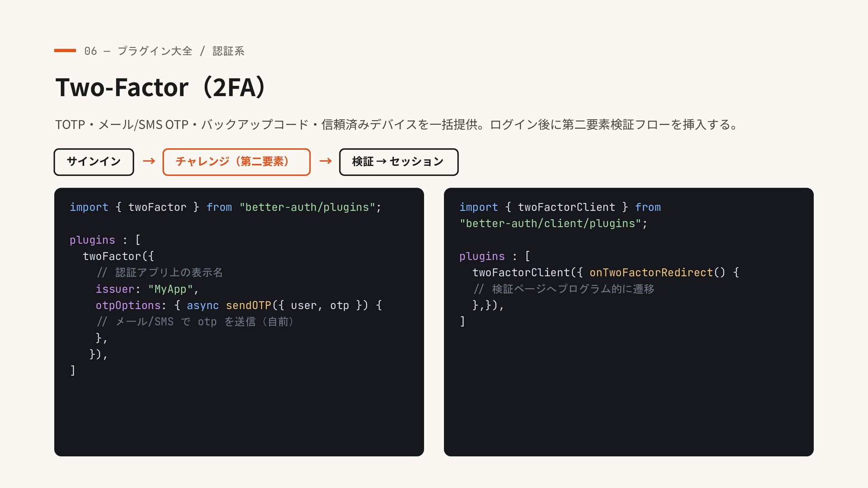Click the issuer: "MyApp" code line
The width and height of the screenshot is (868, 488).
(x=147, y=289)
